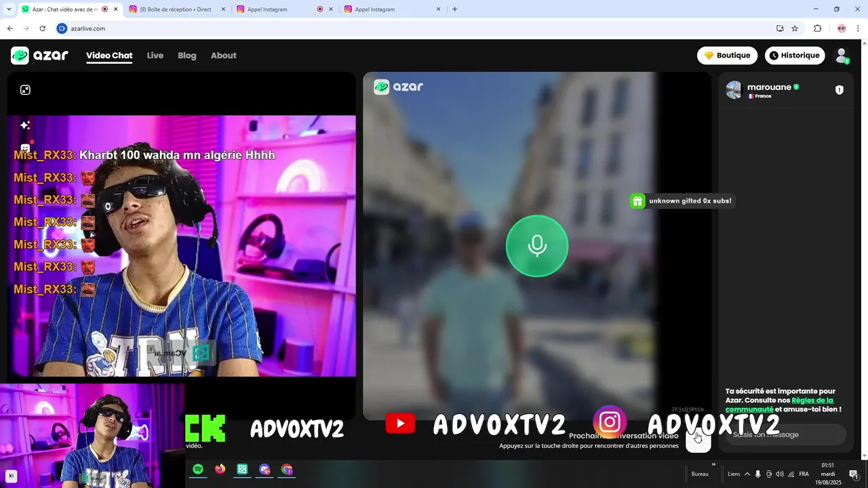Open the Azar logo home link
The image size is (868, 488).
[x=39, y=56]
